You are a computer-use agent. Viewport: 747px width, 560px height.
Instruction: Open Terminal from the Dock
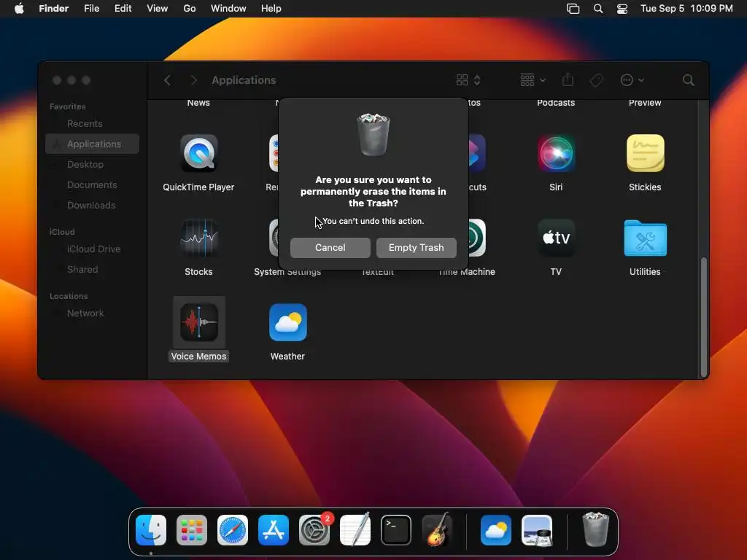[x=396, y=531]
